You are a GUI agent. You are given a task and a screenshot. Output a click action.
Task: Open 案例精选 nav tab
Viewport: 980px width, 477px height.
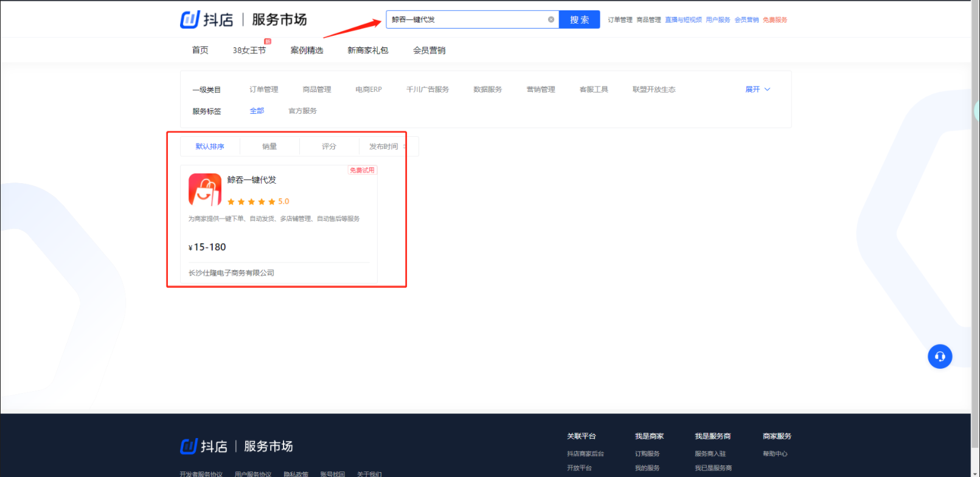tap(307, 50)
